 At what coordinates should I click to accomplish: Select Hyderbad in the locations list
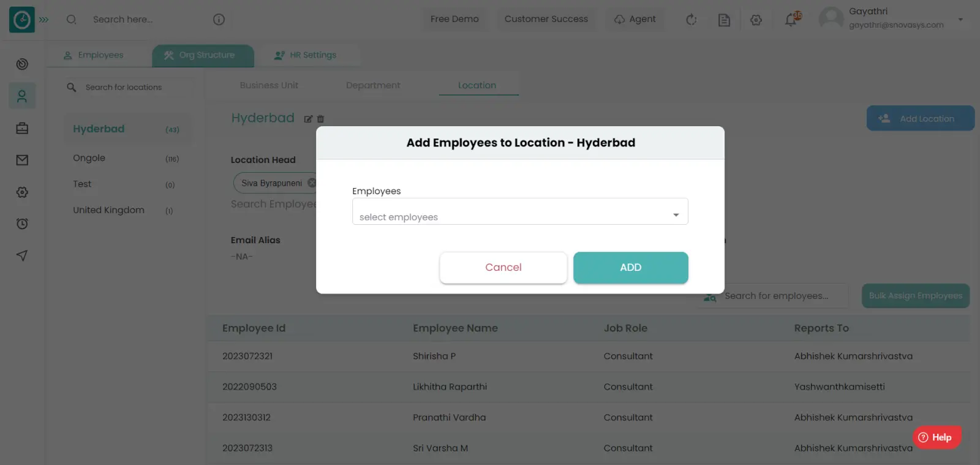(127, 129)
